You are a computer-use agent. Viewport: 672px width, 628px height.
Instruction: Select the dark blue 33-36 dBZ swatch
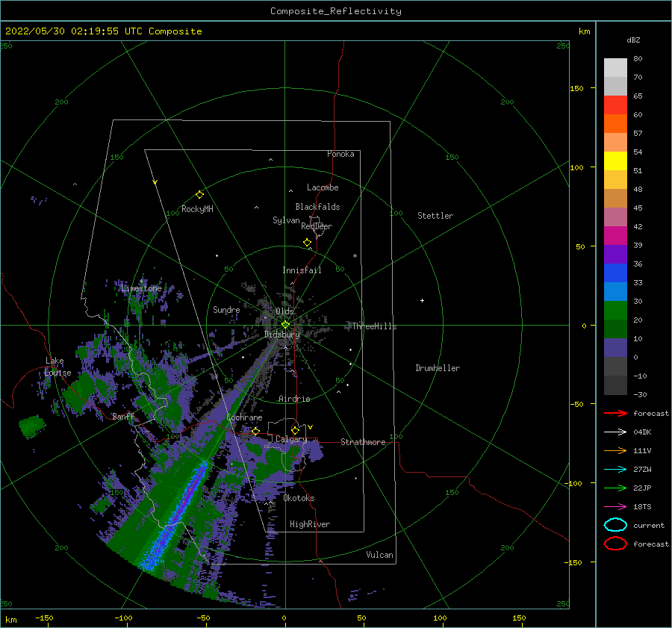615,273
